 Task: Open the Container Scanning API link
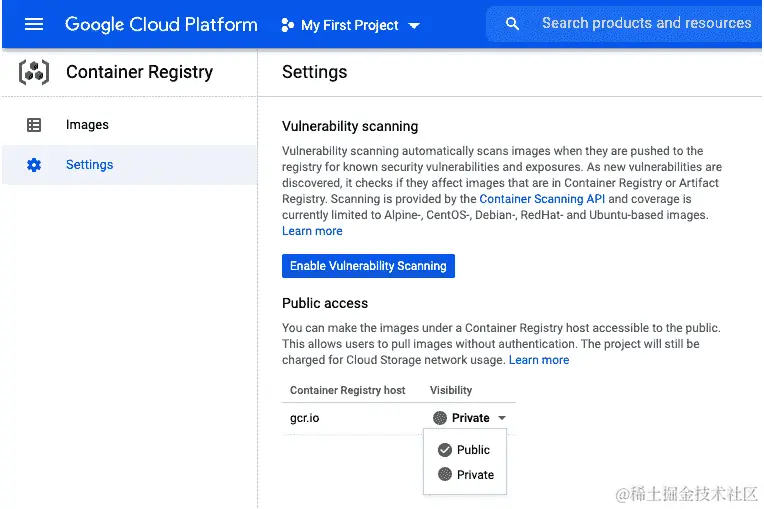[x=542, y=200]
